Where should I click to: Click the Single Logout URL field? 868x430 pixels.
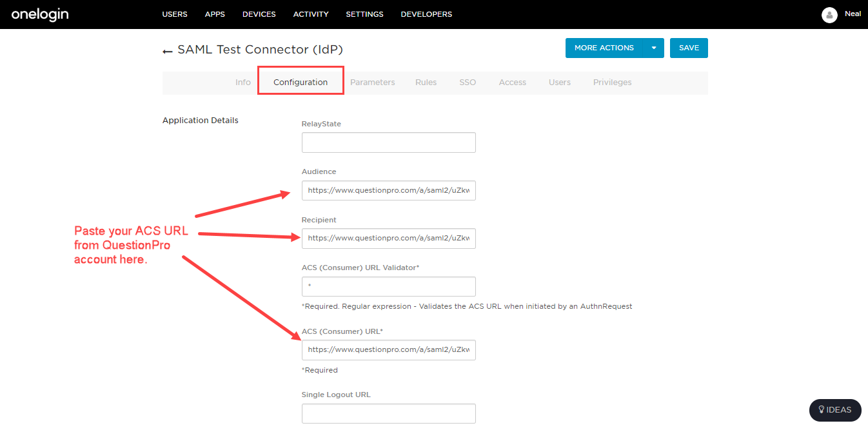click(x=389, y=413)
